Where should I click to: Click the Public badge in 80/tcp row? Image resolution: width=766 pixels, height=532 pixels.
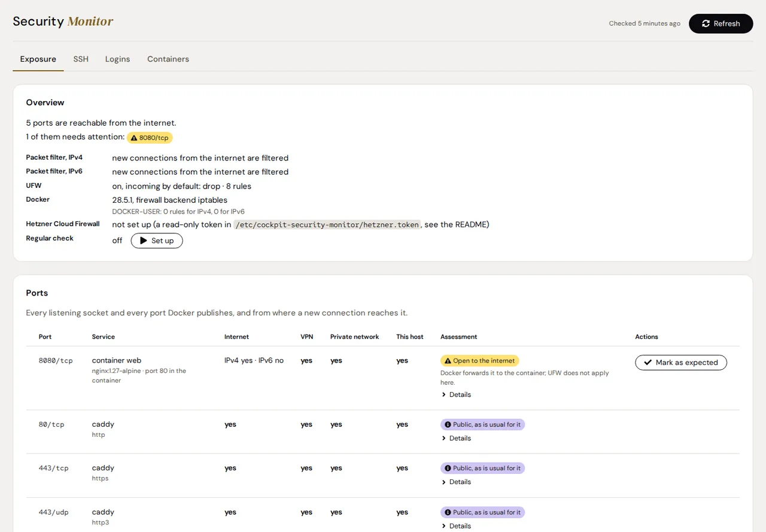point(482,424)
